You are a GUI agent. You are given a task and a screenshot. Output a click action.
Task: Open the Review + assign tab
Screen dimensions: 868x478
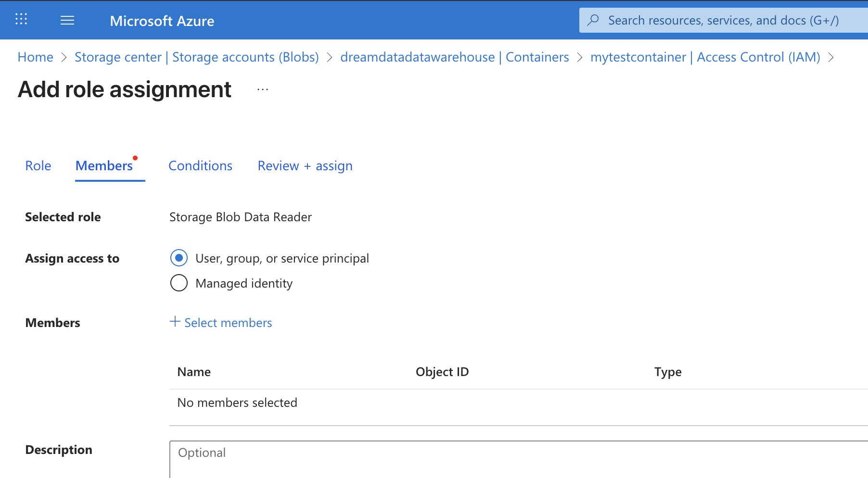(305, 166)
